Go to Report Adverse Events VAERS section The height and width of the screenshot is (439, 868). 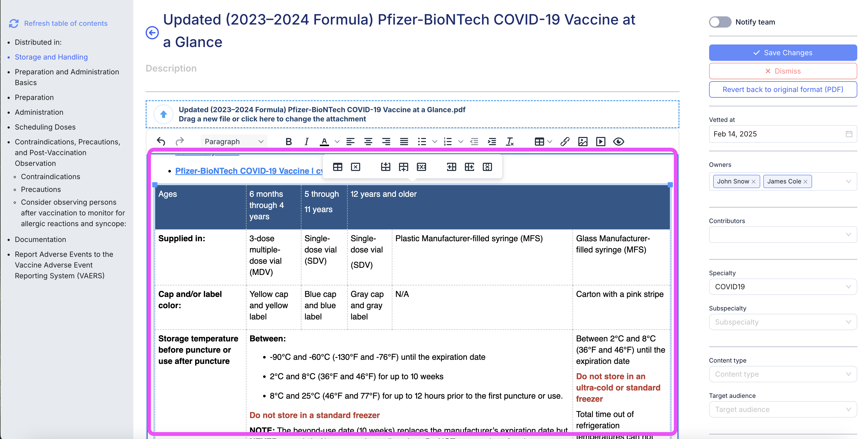click(x=64, y=265)
